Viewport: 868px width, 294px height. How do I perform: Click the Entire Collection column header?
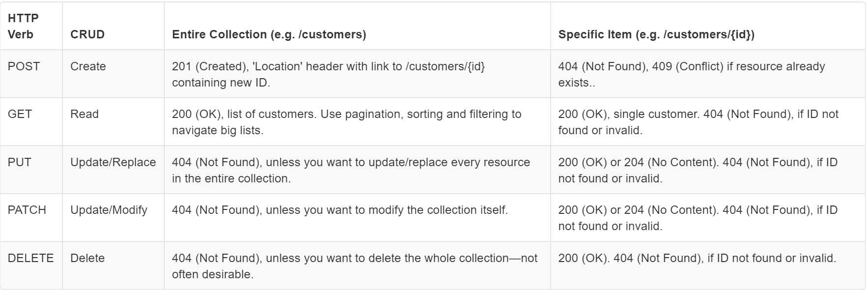pyautogui.click(x=269, y=34)
